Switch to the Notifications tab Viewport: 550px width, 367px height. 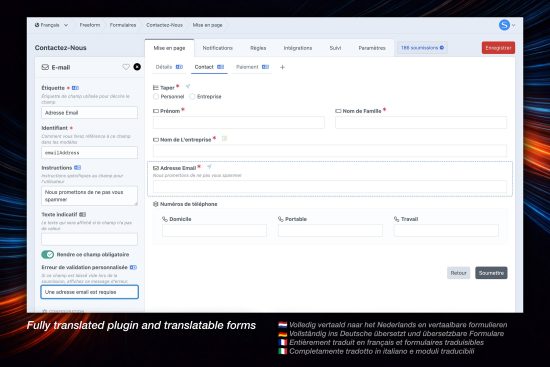pyautogui.click(x=217, y=48)
